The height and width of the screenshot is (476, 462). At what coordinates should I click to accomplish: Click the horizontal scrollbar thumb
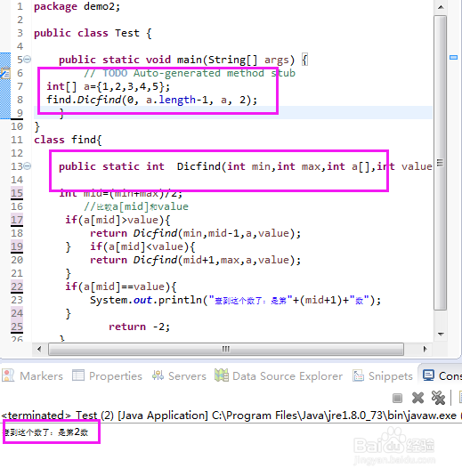point(226,349)
